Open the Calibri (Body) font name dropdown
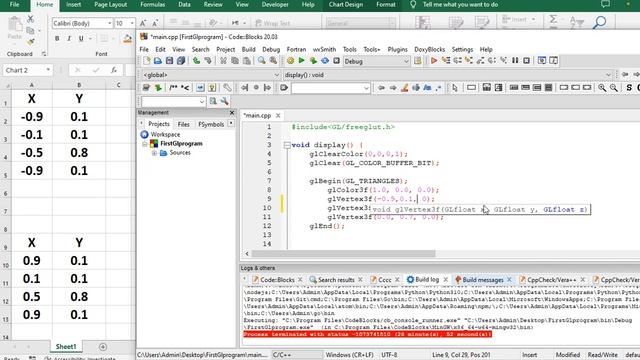This screenshot has height=360, width=640. click(x=109, y=24)
